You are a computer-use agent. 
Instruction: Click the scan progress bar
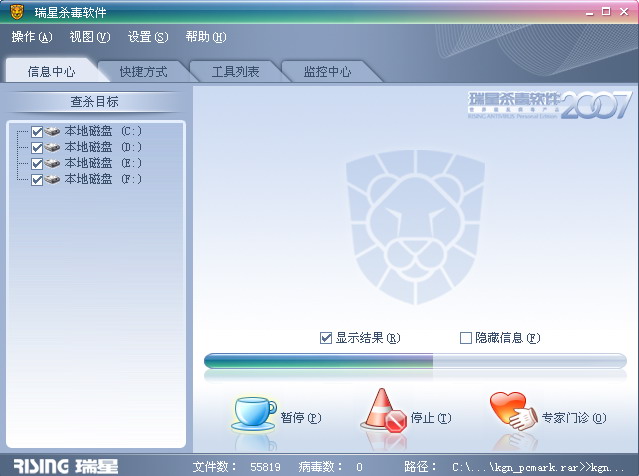(415, 361)
